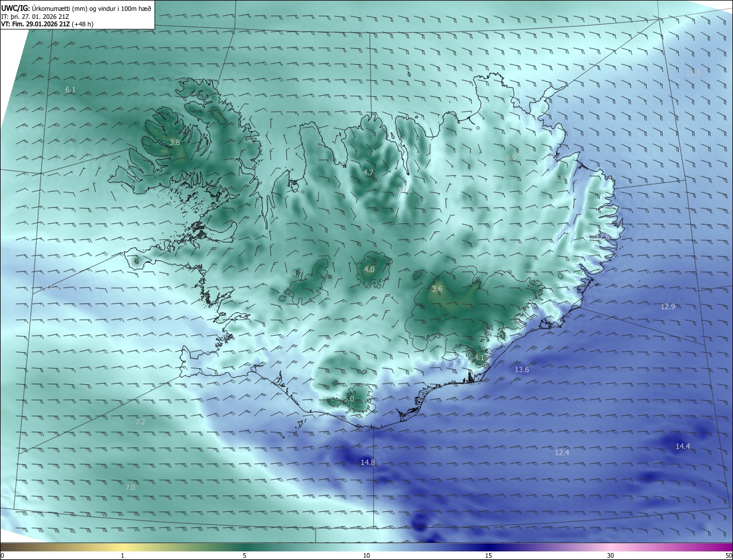Screen dimensions: 733x560
Task: Click the 12.9 value east of Iceland
Action: pos(668,307)
